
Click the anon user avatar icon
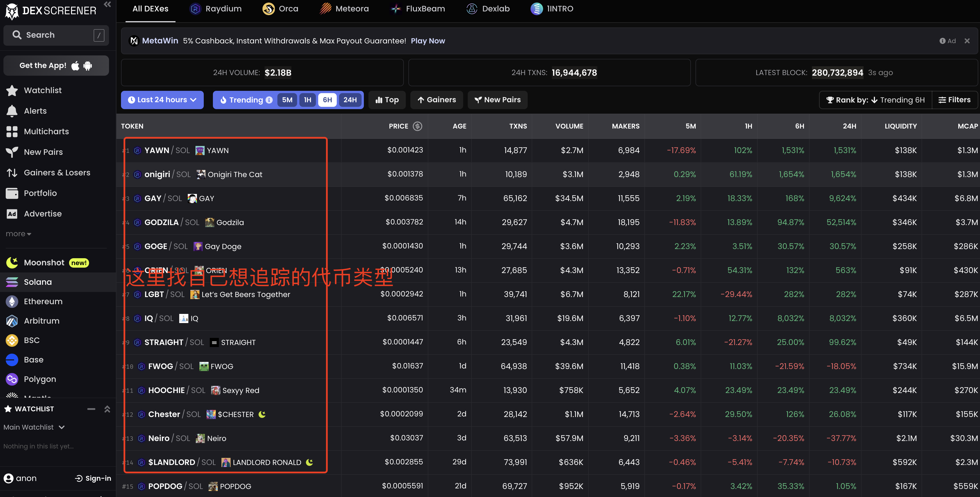pyautogui.click(x=8, y=478)
